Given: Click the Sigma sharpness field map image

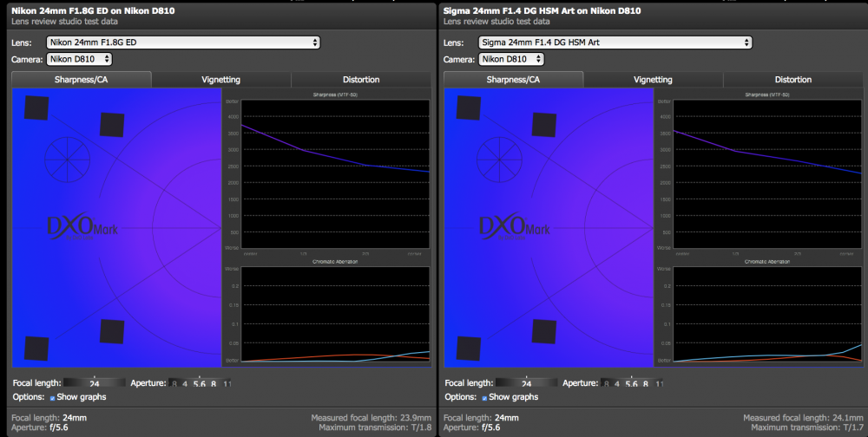Looking at the screenshot, I should [x=549, y=227].
